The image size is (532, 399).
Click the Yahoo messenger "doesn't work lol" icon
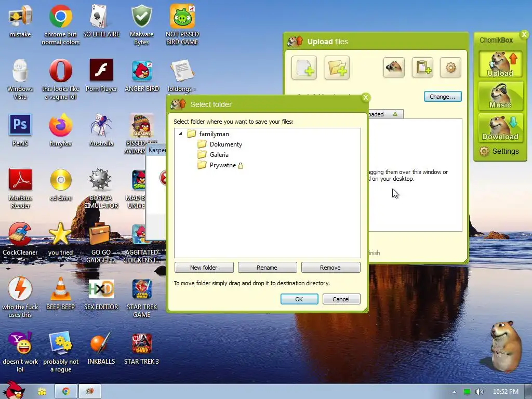[x=20, y=352]
